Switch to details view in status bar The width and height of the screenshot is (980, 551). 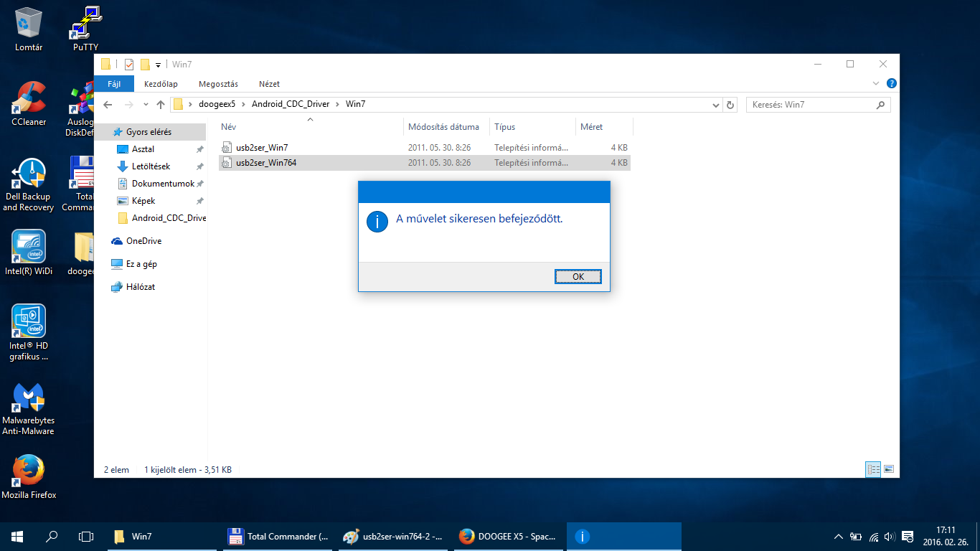873,470
